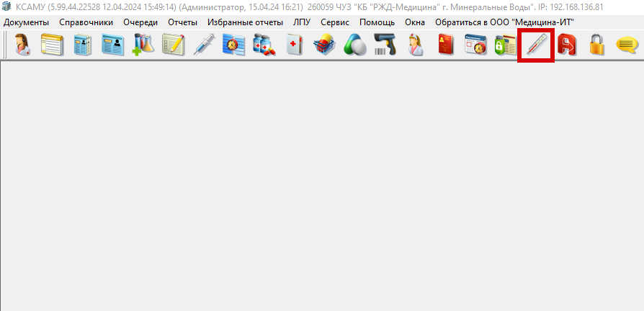Screen dimensions: 644x311
Task: Click the medicine bottles with pills icon
Action: coord(264,47)
